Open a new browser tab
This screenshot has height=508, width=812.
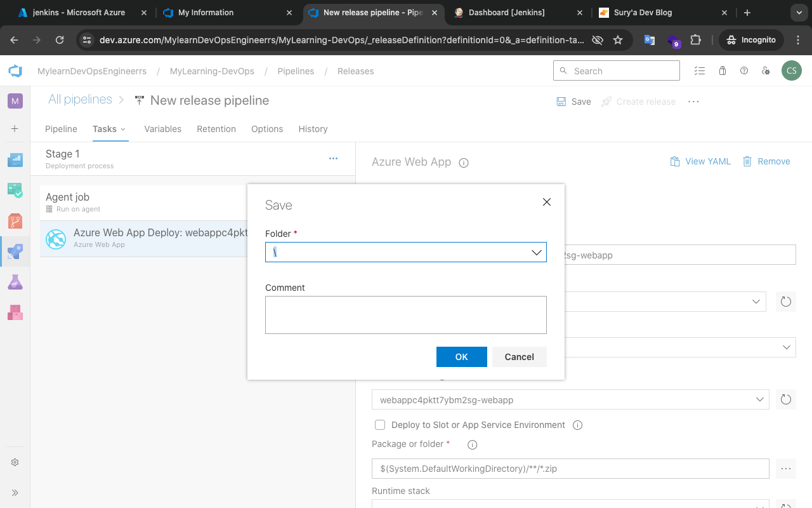coord(747,13)
